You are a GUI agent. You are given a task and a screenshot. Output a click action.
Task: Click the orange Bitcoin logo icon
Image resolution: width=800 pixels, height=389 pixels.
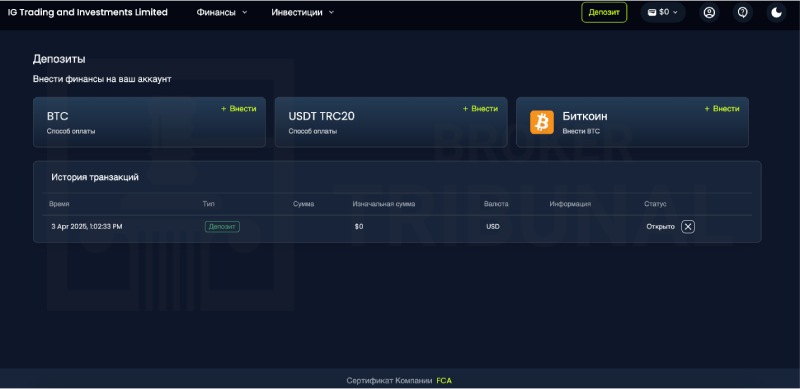tap(542, 123)
